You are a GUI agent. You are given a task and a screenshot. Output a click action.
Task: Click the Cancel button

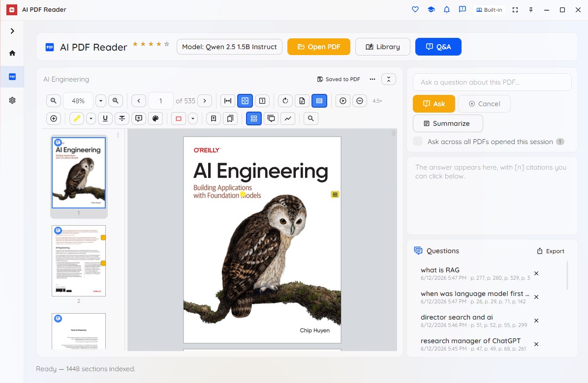484,104
